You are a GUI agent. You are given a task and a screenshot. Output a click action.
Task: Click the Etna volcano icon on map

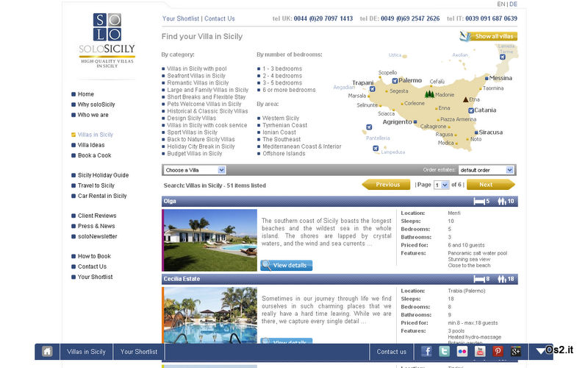click(465, 99)
